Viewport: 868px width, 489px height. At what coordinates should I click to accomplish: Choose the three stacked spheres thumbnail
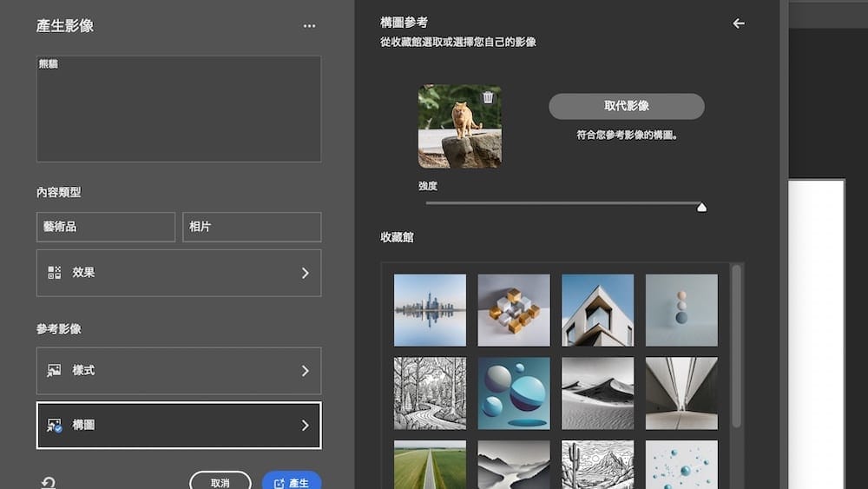[x=681, y=310]
